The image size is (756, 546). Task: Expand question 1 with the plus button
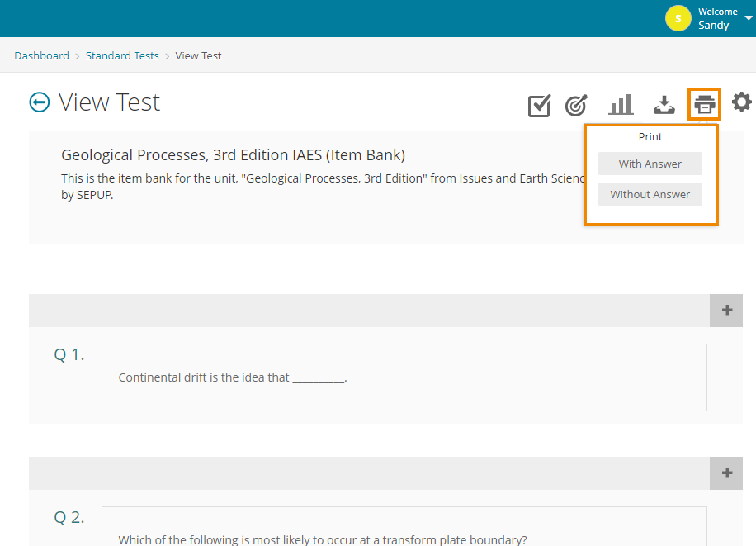pyautogui.click(x=726, y=311)
